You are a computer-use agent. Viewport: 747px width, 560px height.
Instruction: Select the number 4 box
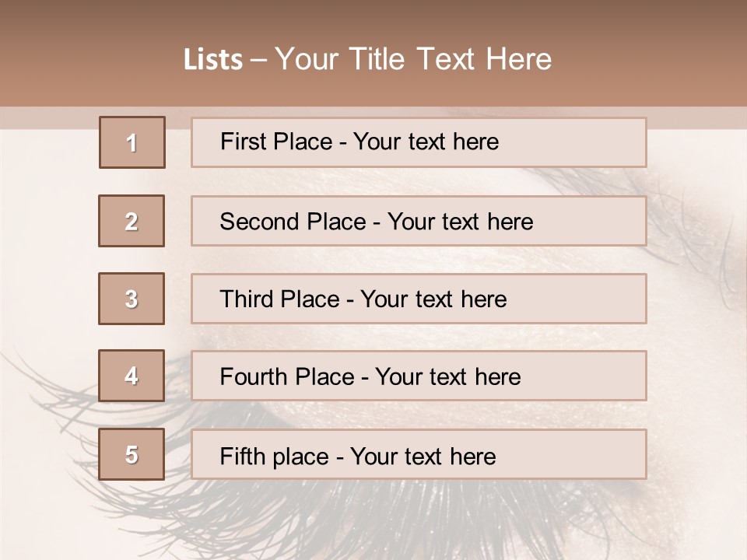132,376
